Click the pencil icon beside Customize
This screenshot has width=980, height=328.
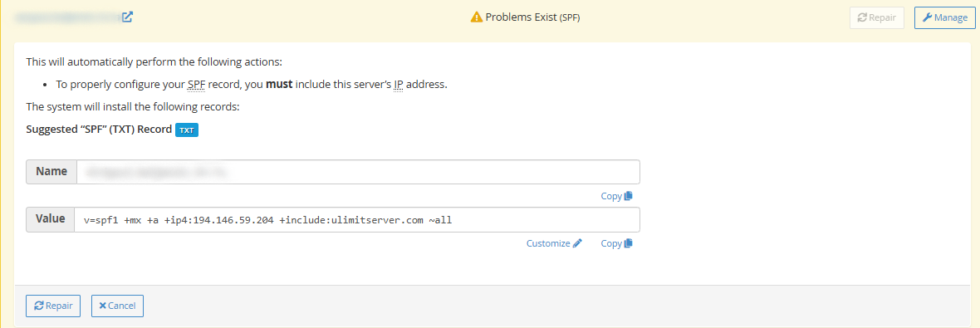pyautogui.click(x=577, y=243)
